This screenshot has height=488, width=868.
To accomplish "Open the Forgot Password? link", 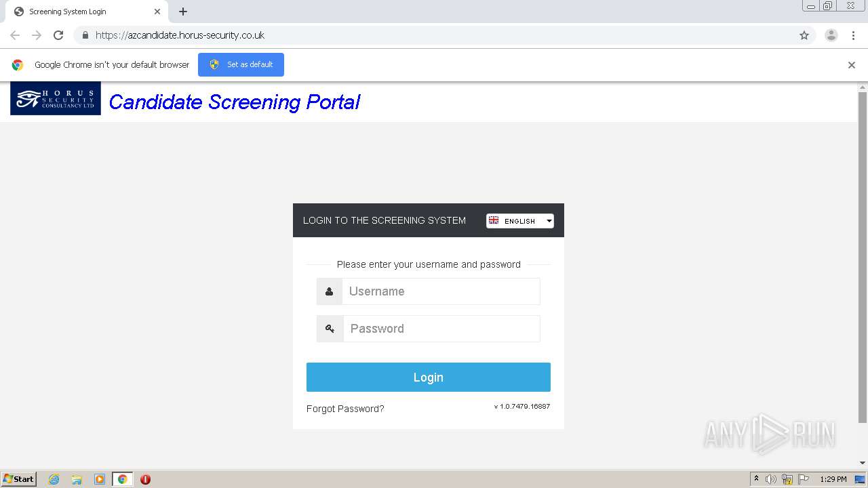I will pyautogui.click(x=345, y=409).
